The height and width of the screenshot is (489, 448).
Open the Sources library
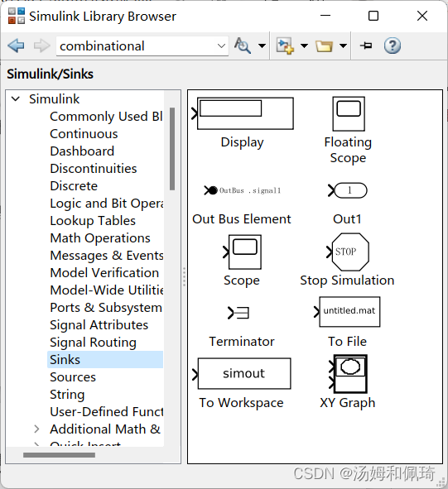(x=73, y=377)
